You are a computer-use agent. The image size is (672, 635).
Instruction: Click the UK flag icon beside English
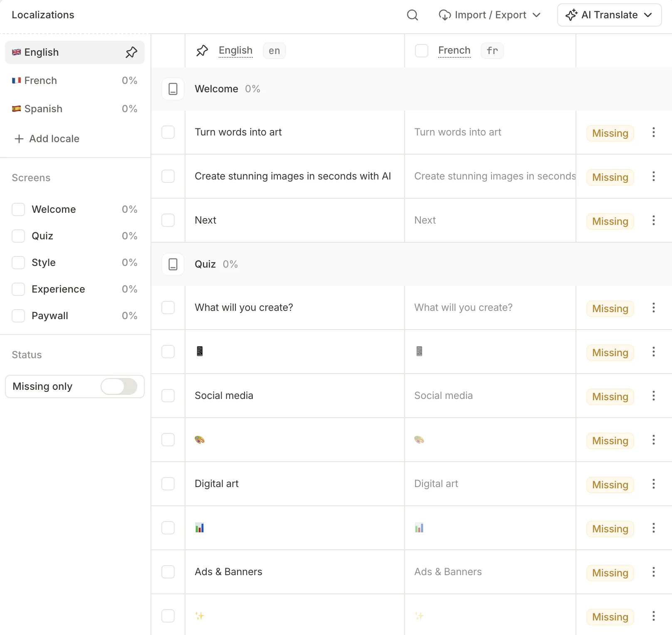pos(17,52)
